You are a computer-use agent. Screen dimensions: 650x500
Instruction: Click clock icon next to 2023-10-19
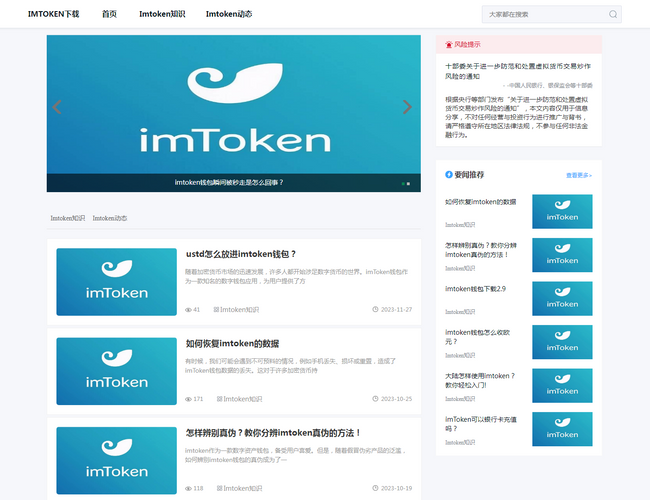click(x=375, y=488)
